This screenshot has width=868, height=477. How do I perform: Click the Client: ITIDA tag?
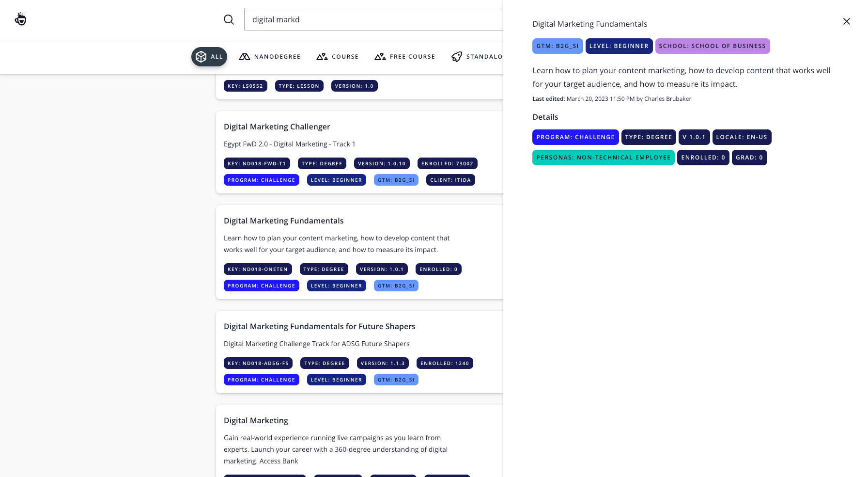pyautogui.click(x=450, y=180)
